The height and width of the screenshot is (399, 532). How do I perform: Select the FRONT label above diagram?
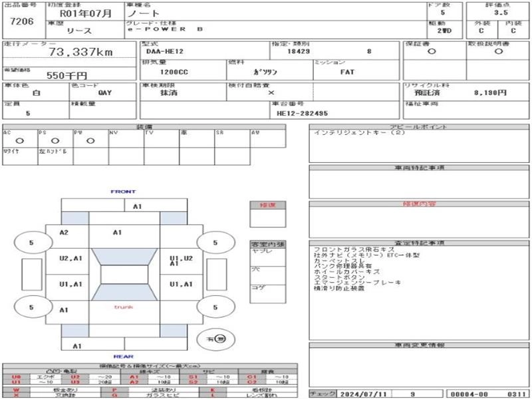coord(123,192)
